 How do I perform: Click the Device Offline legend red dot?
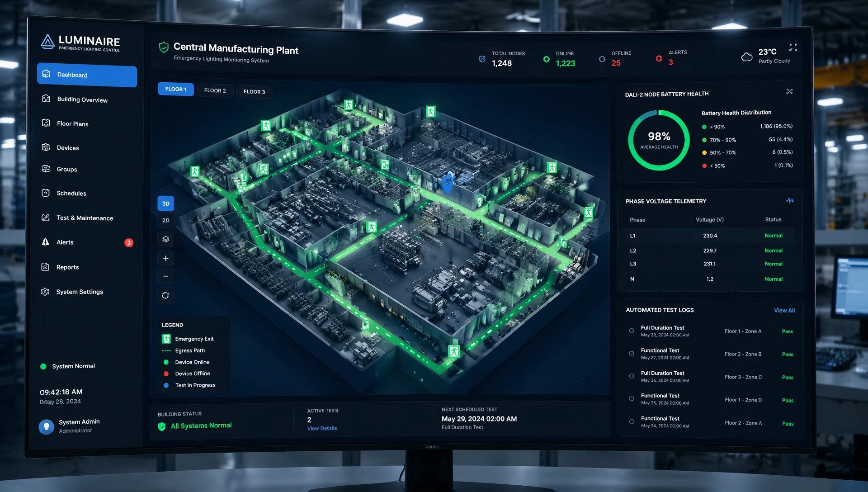tap(166, 374)
